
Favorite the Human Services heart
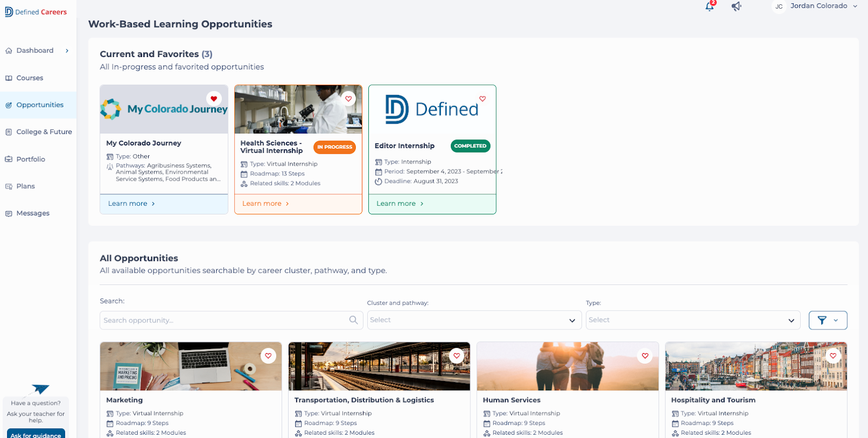[x=645, y=356]
